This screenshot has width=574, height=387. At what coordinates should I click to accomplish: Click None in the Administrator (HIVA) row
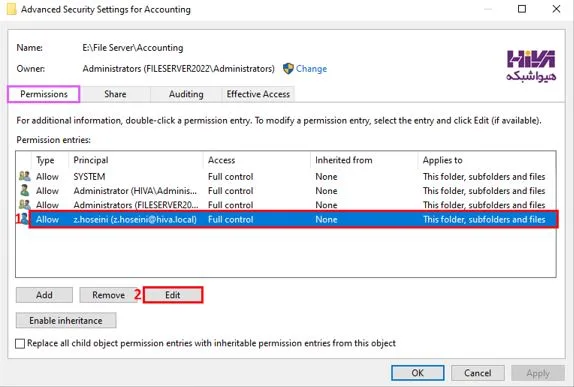[326, 191]
